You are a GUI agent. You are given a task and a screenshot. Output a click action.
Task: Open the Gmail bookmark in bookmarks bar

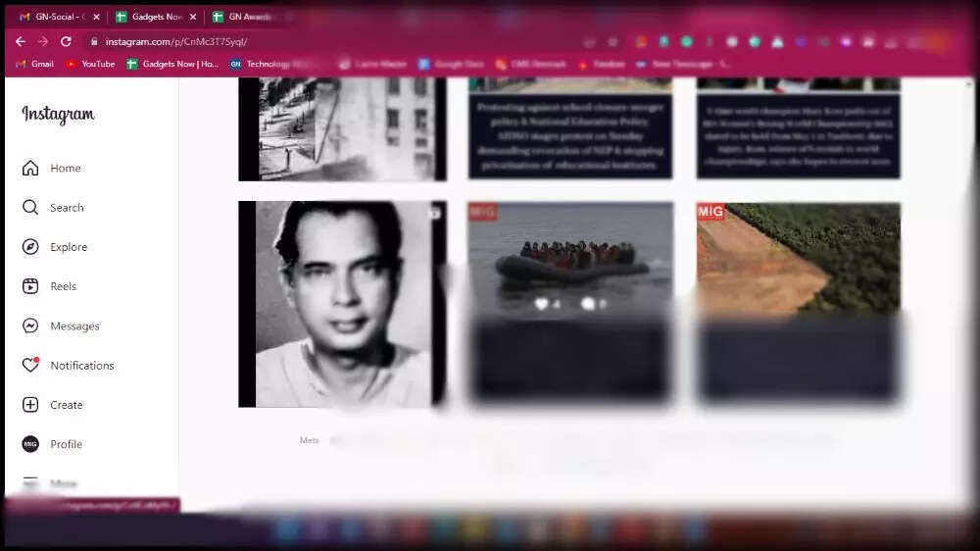click(34, 64)
